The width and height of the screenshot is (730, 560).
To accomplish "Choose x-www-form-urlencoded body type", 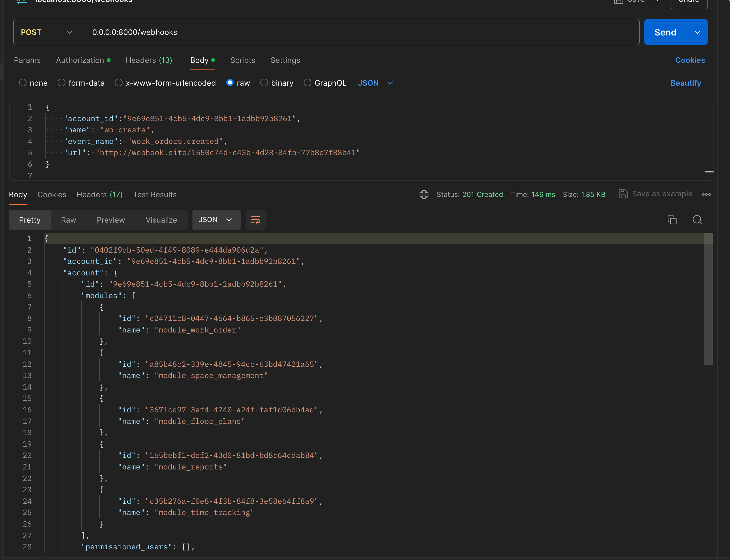I will point(118,83).
